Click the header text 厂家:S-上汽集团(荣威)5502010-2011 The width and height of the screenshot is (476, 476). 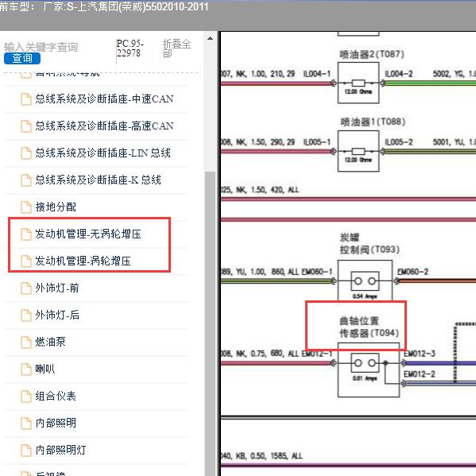[126, 6]
